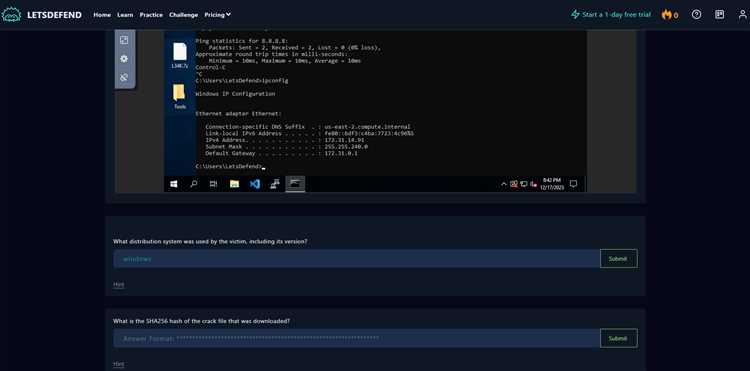Open the Learn menu item
The width and height of the screenshot is (750, 371).
tap(125, 15)
